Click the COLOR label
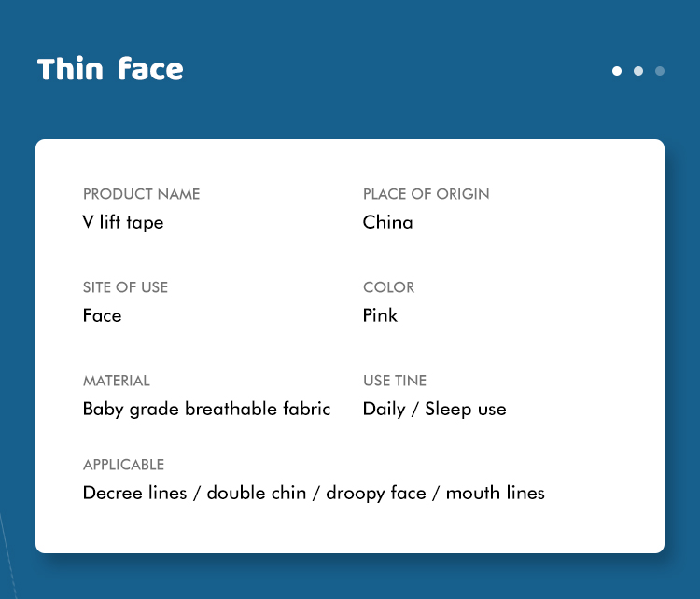The height and width of the screenshot is (599, 700). (x=388, y=287)
